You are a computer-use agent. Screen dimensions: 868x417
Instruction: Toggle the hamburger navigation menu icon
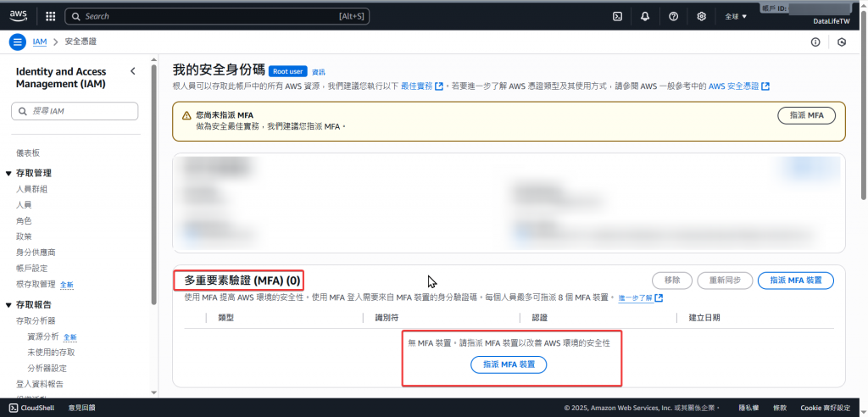pyautogui.click(x=17, y=42)
